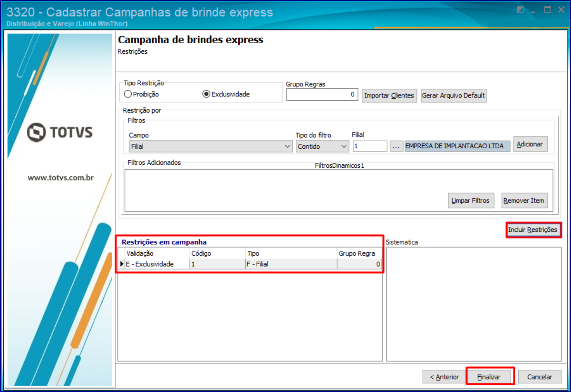Click the Adicionar button

point(531,144)
